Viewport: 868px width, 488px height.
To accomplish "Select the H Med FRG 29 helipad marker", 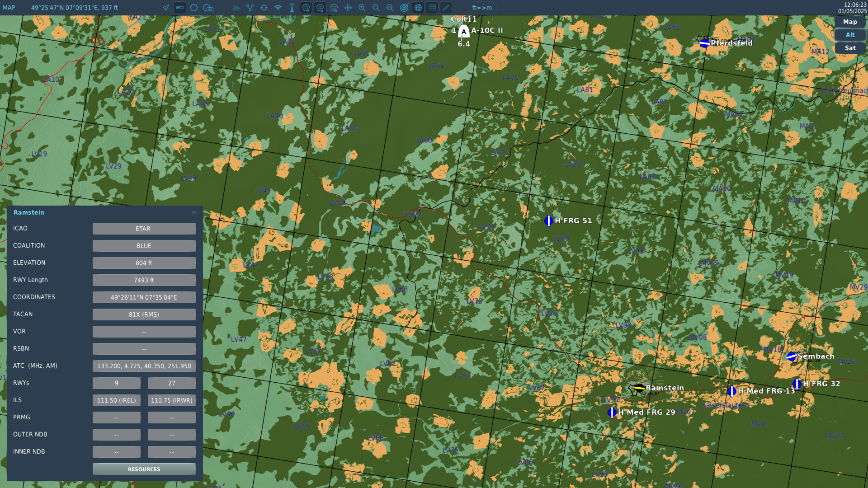I will pyautogui.click(x=612, y=412).
